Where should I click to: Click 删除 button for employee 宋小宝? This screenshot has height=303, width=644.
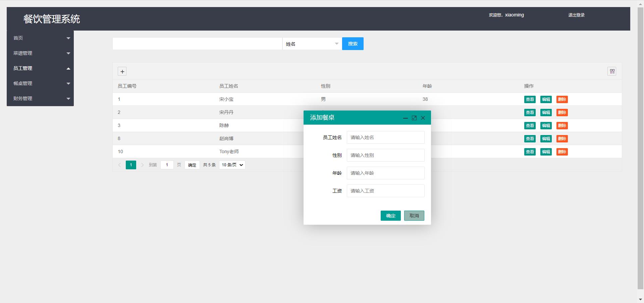tap(562, 99)
